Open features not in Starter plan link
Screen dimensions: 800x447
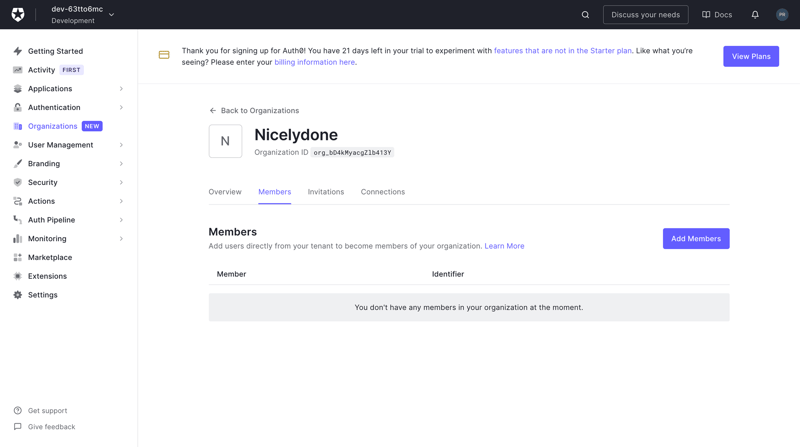pyautogui.click(x=563, y=51)
